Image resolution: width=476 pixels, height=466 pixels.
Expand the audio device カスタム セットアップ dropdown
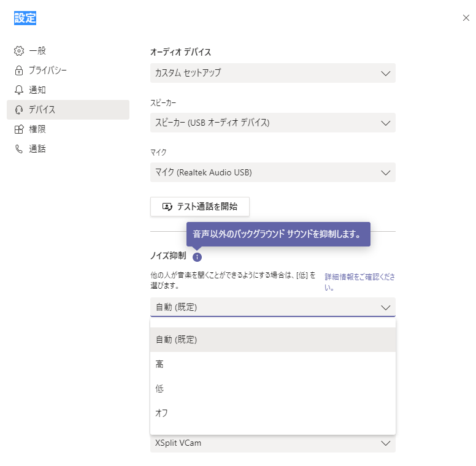pyautogui.click(x=272, y=73)
